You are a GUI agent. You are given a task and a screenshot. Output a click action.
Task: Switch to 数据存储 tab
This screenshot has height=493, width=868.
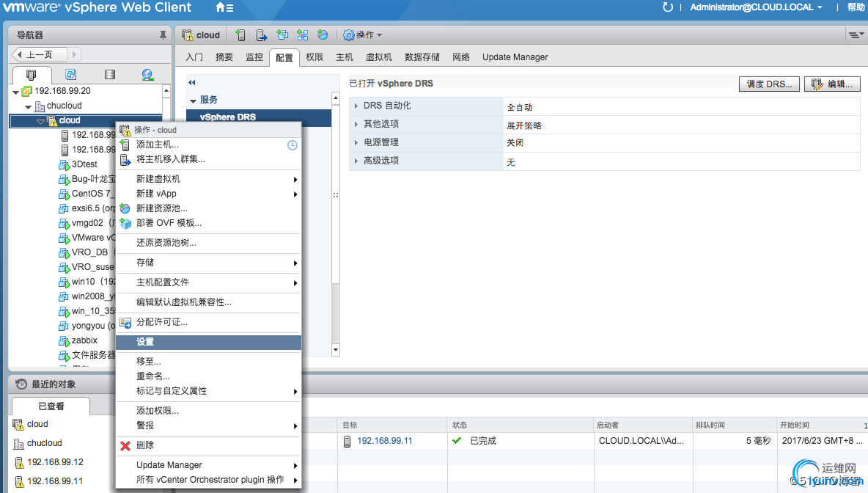(x=422, y=57)
